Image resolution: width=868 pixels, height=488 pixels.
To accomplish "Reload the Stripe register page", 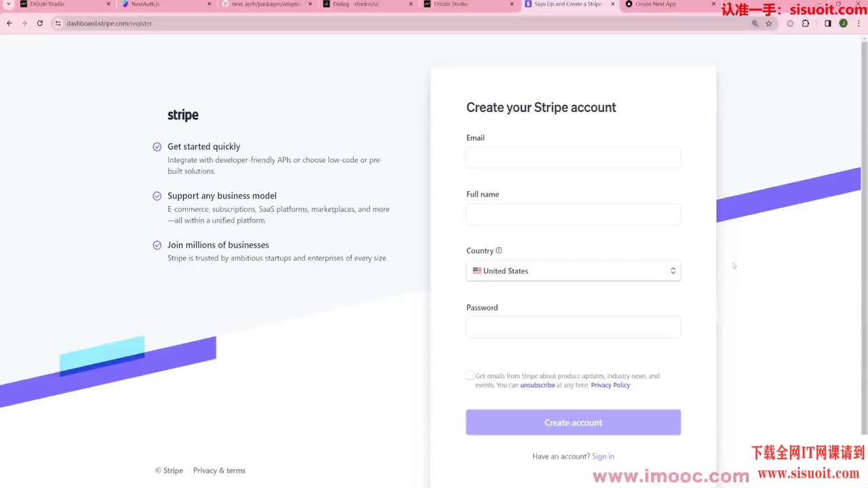I will (x=40, y=23).
